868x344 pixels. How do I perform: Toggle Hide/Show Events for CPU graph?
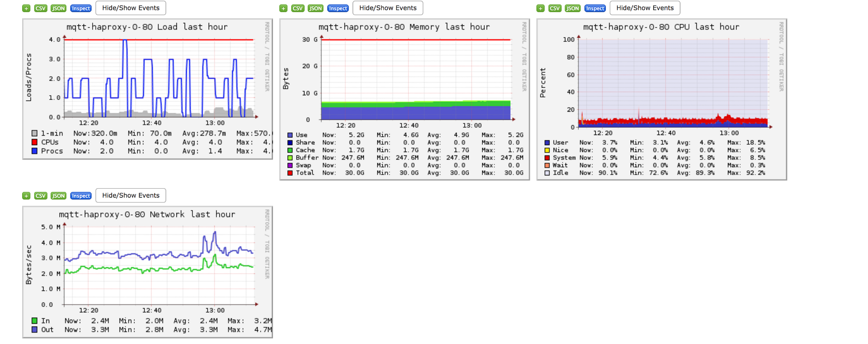644,8
